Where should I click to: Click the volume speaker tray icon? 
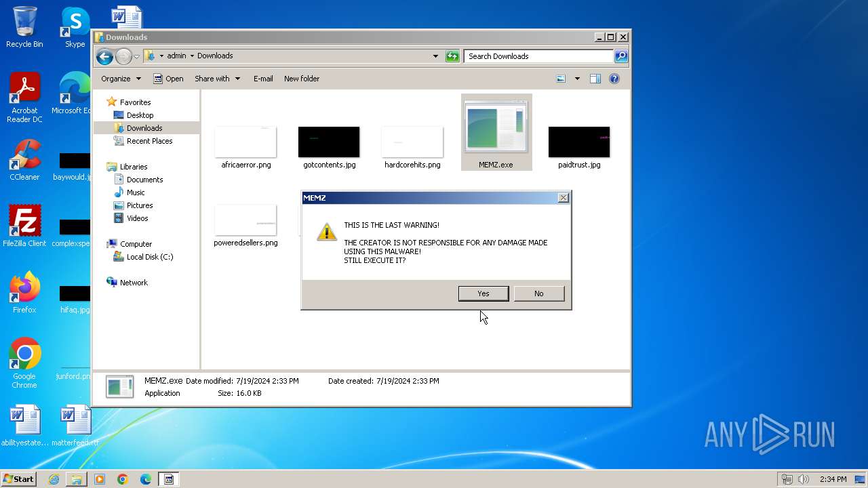(803, 479)
